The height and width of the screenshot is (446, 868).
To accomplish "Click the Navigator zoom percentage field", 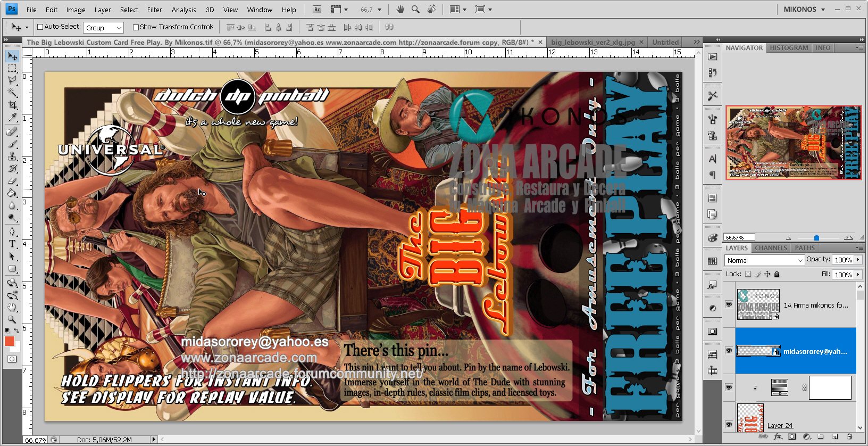I will pyautogui.click(x=740, y=237).
